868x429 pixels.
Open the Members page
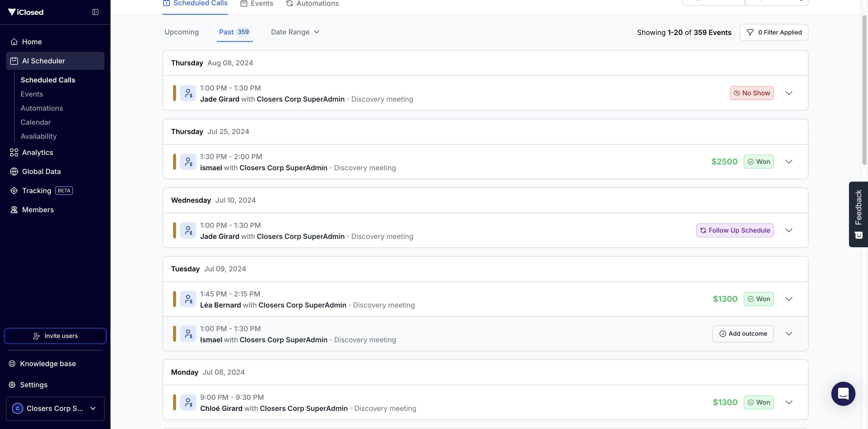pyautogui.click(x=38, y=210)
